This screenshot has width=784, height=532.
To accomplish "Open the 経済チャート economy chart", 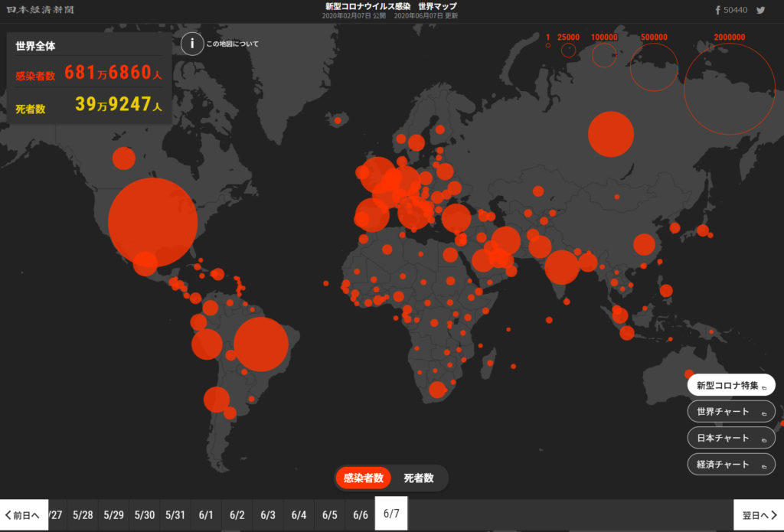I will [730, 465].
